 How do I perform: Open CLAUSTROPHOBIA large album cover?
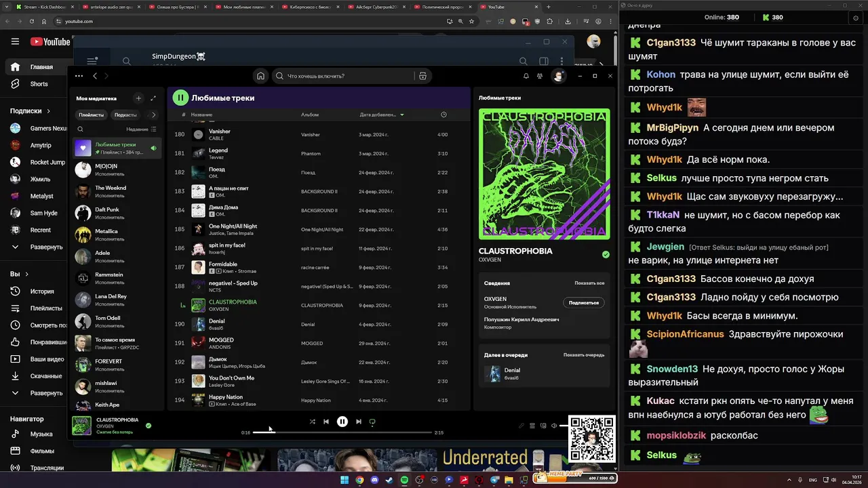[544, 174]
